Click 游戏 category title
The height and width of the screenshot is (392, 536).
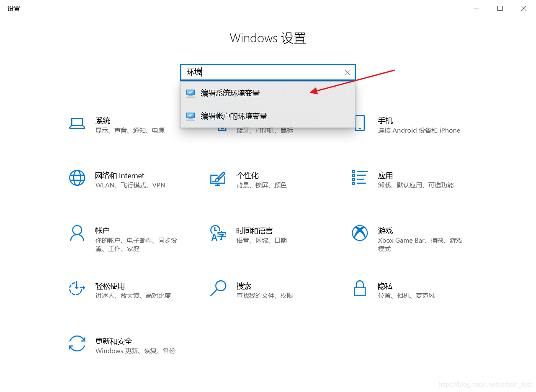(385, 231)
